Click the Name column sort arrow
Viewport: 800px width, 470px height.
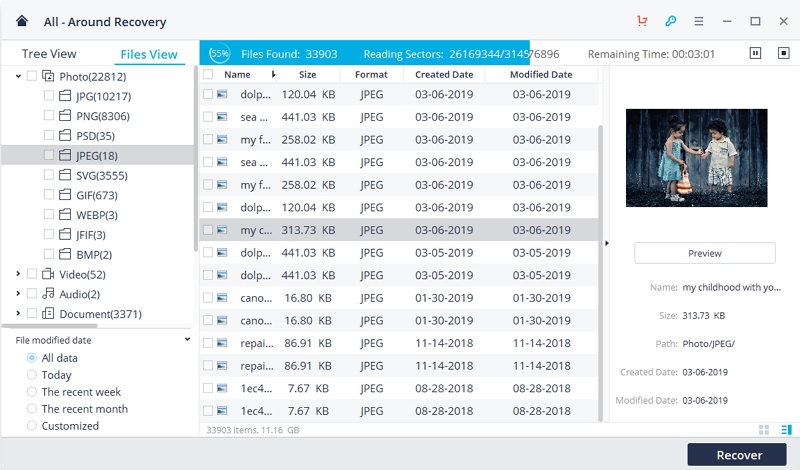click(x=273, y=75)
